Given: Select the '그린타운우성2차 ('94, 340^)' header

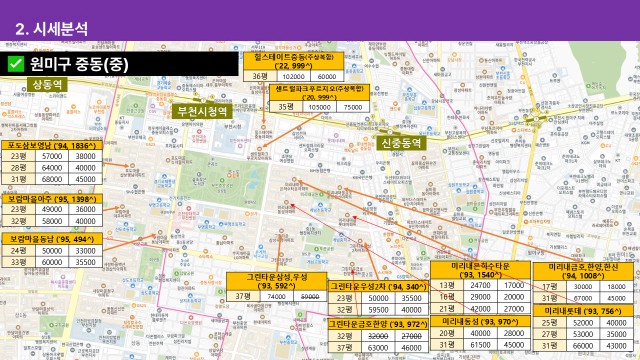Looking at the screenshot, I should 378,287.
